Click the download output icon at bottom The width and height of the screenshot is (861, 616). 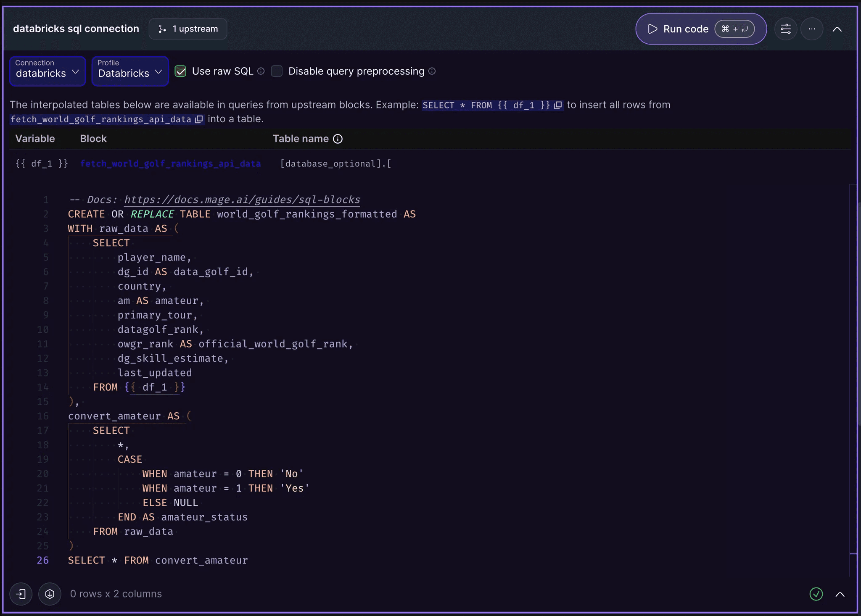pyautogui.click(x=50, y=594)
